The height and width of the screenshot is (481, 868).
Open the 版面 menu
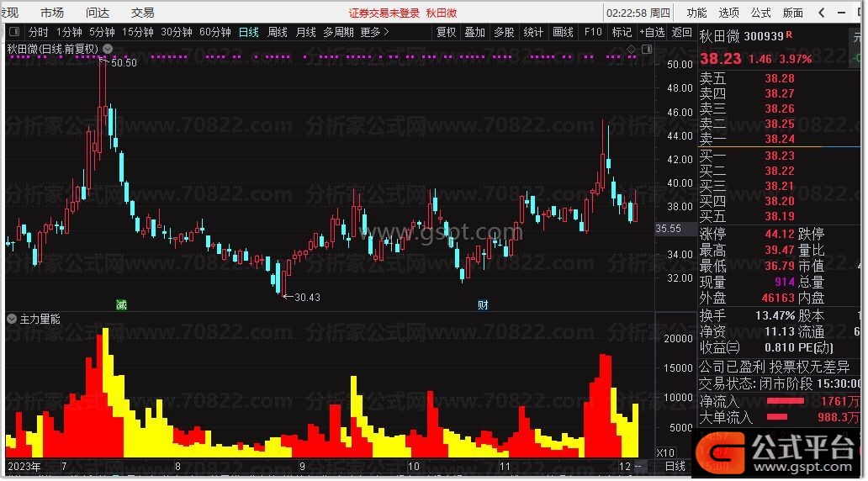point(792,12)
